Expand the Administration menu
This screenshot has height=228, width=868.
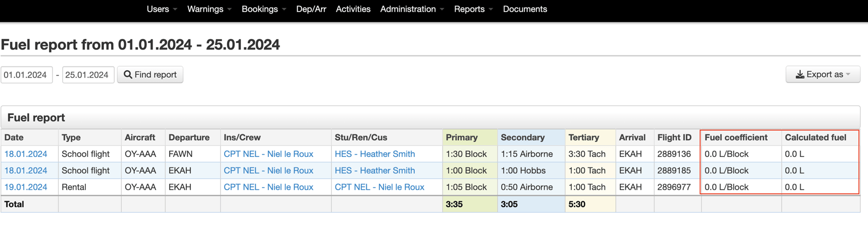pos(412,9)
